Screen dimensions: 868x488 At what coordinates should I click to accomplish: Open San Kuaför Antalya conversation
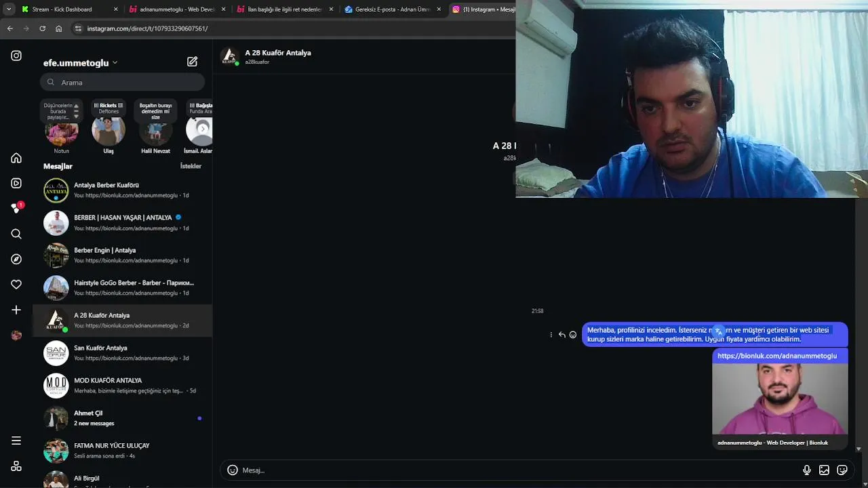[123, 352]
